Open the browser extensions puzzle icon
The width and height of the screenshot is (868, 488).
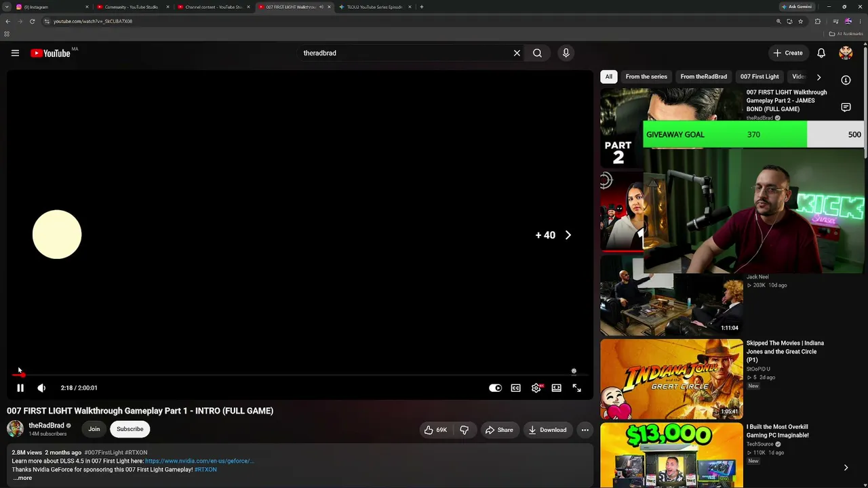tap(817, 21)
